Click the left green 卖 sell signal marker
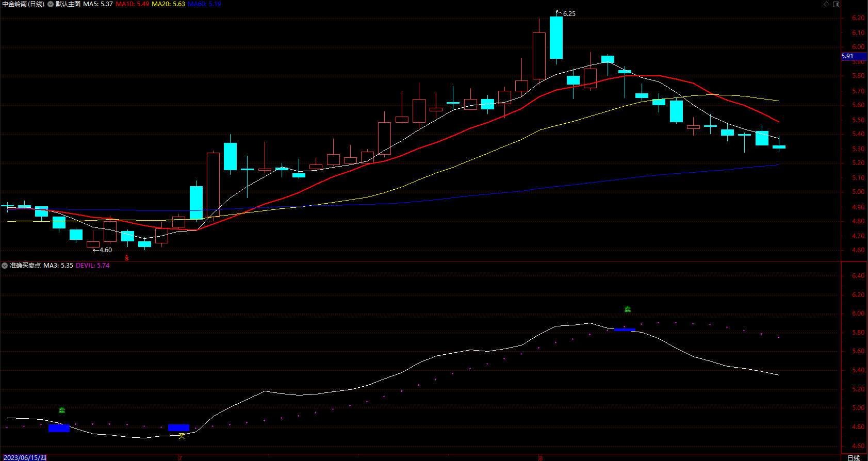 click(x=62, y=410)
